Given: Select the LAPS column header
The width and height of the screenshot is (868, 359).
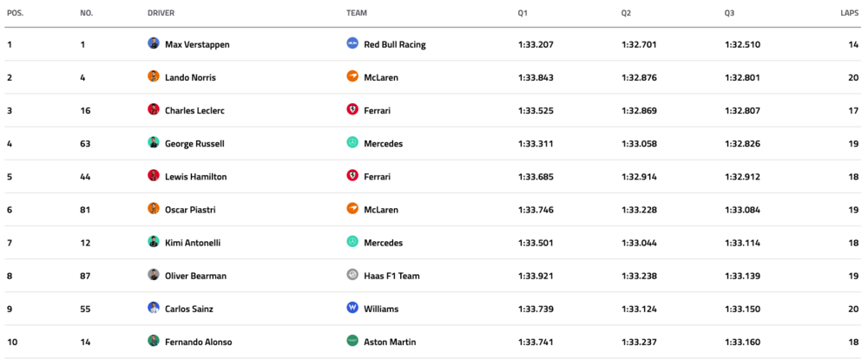Looking at the screenshot, I should [850, 13].
